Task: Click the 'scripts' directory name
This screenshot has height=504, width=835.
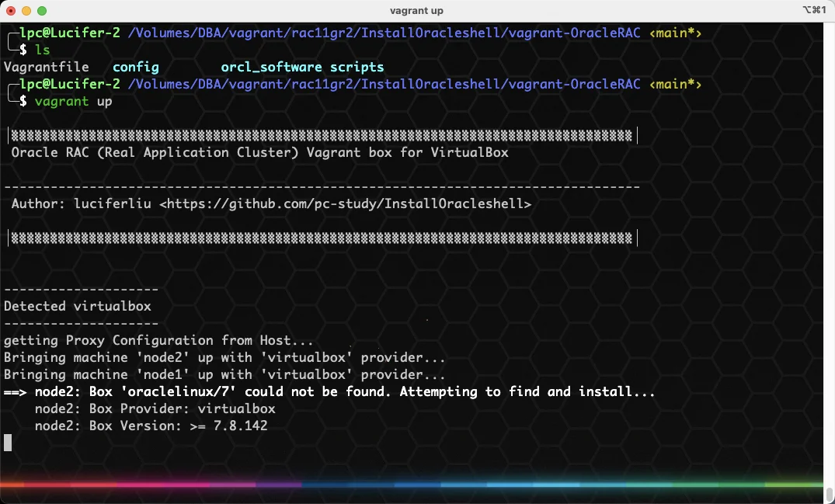Action: click(x=357, y=67)
